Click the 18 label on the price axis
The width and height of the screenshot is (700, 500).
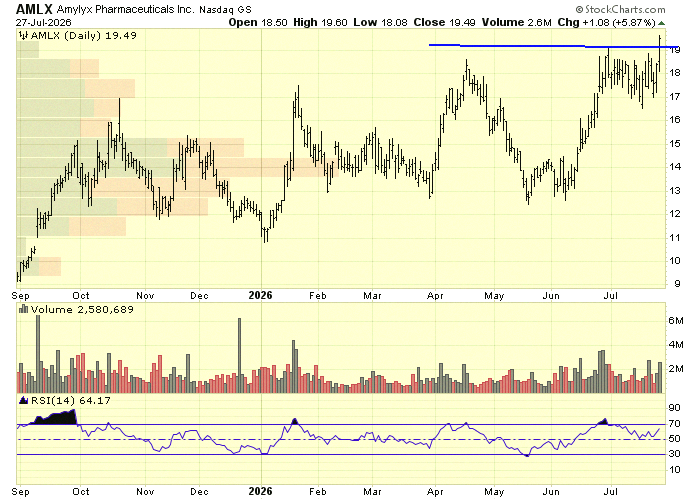tap(675, 73)
